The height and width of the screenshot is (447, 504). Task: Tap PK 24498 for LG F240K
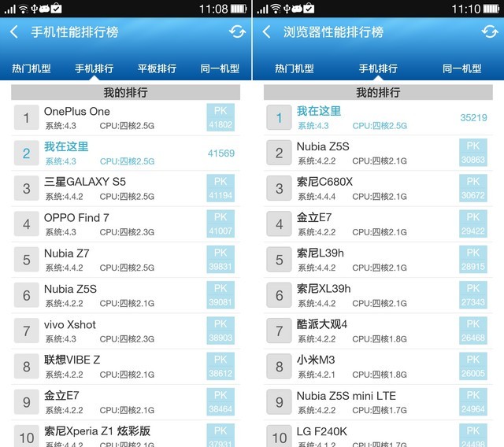click(x=473, y=436)
